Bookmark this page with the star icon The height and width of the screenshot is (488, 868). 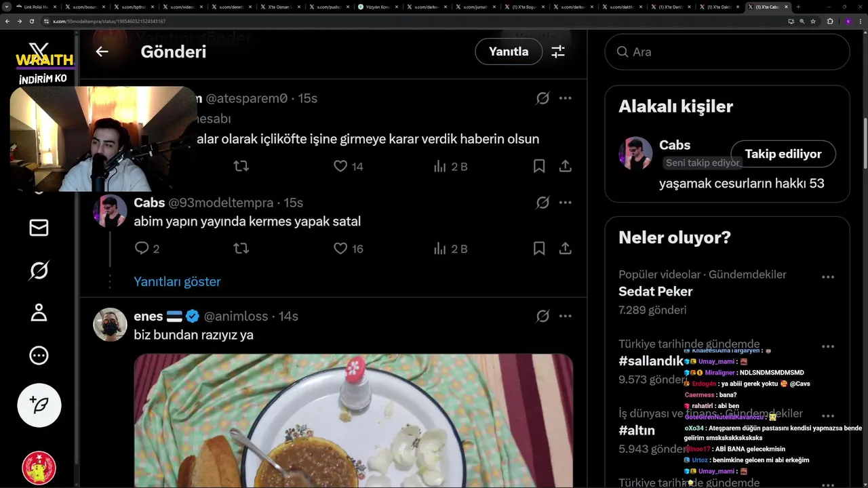pos(813,21)
